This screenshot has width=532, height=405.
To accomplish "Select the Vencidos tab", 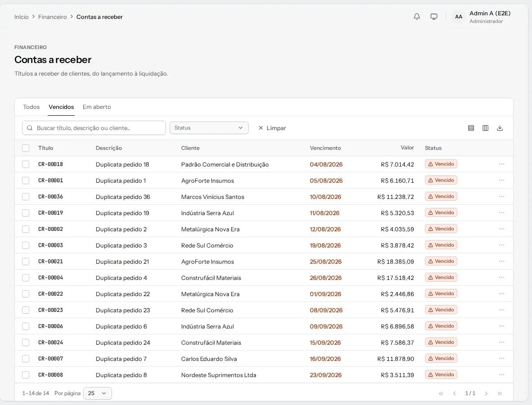I will coord(61,107).
